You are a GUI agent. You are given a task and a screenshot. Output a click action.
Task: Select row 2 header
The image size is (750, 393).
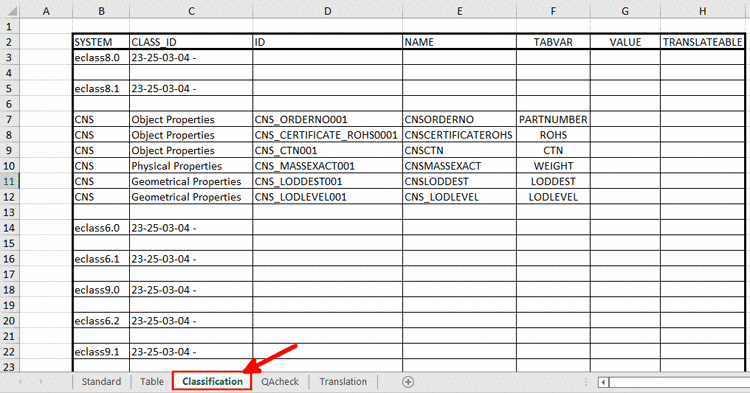[10, 42]
